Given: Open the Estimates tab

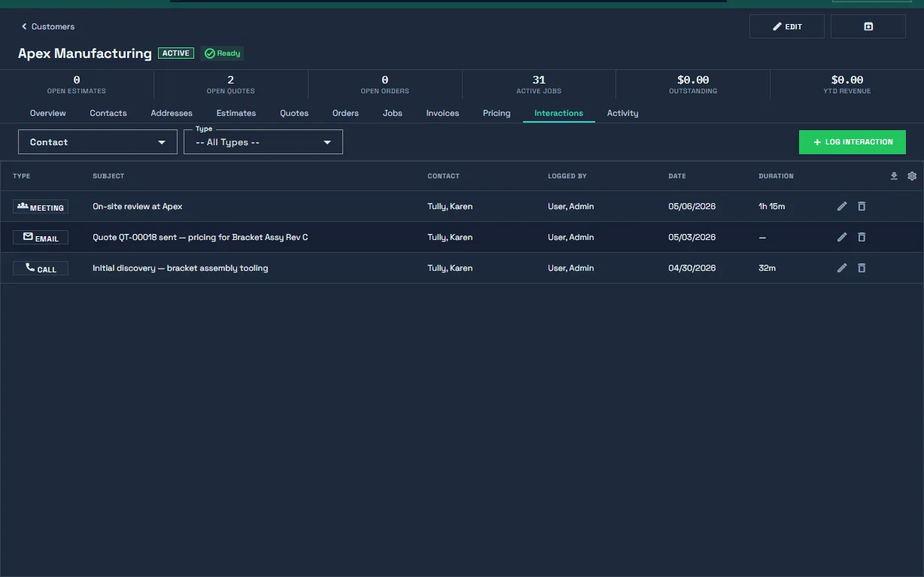Looking at the screenshot, I should pos(236,113).
